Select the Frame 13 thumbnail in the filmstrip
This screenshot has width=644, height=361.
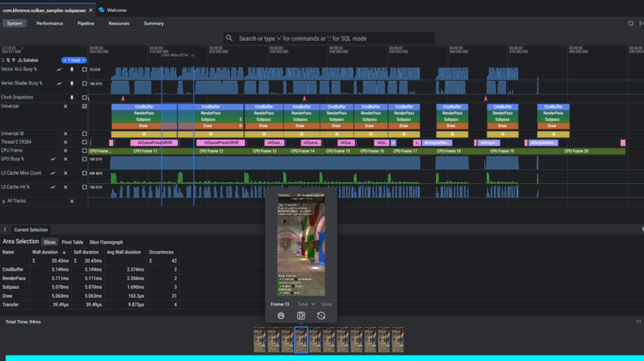point(301,339)
